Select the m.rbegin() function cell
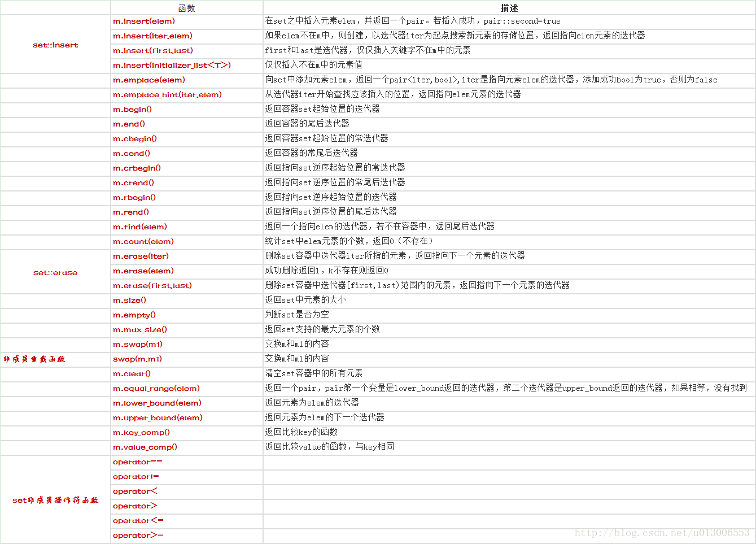 click(x=187, y=198)
